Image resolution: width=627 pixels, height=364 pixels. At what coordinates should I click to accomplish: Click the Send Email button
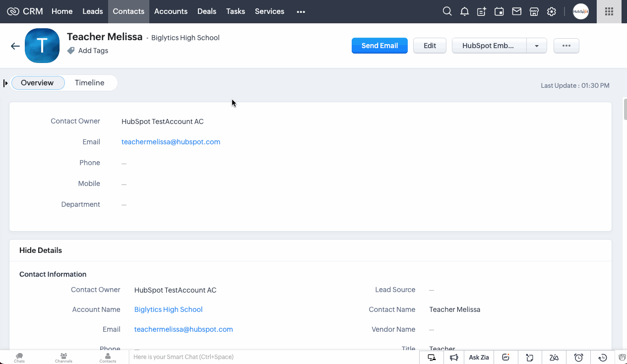379,46
